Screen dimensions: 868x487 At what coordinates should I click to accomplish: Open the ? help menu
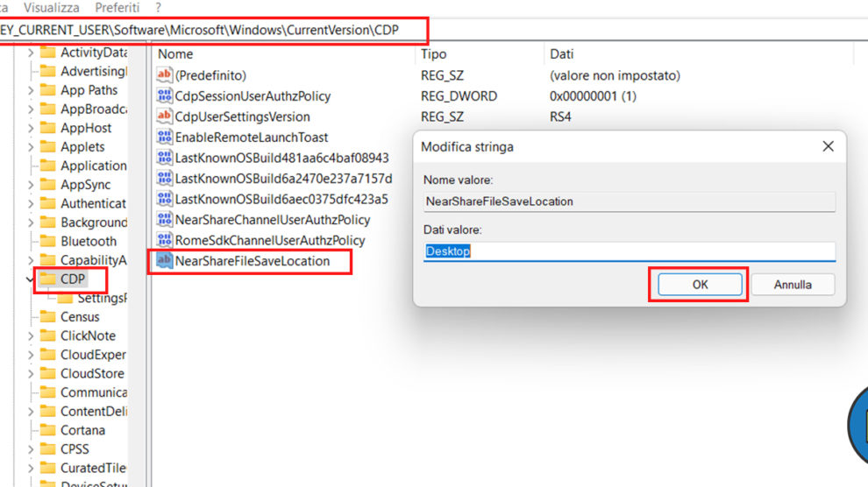tap(159, 8)
